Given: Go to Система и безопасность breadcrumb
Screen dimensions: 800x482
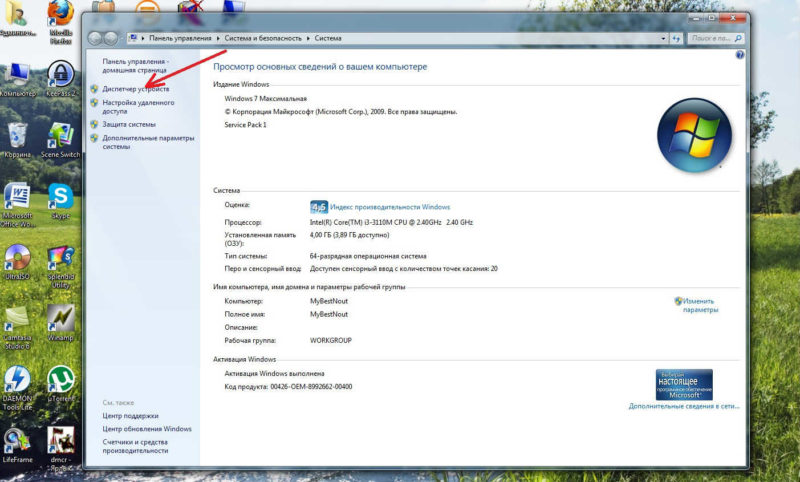Looking at the screenshot, I should pos(263,38).
